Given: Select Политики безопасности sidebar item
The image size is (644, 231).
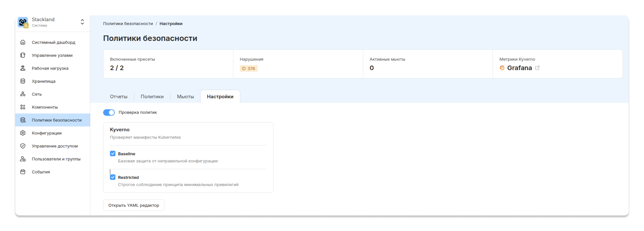Looking at the screenshot, I should coord(53,120).
